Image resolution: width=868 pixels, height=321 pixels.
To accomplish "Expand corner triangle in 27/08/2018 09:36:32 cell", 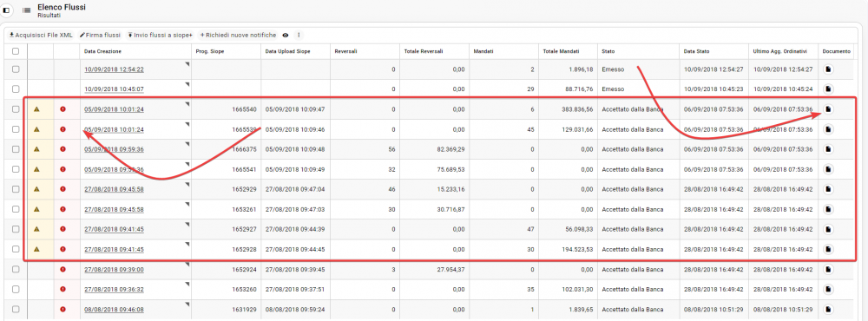I will point(187,284).
